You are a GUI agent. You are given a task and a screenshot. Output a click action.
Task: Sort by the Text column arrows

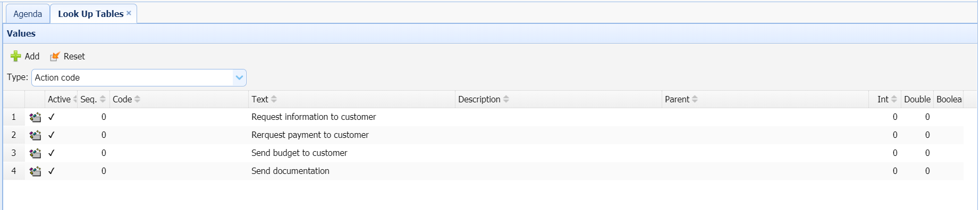[274, 99]
